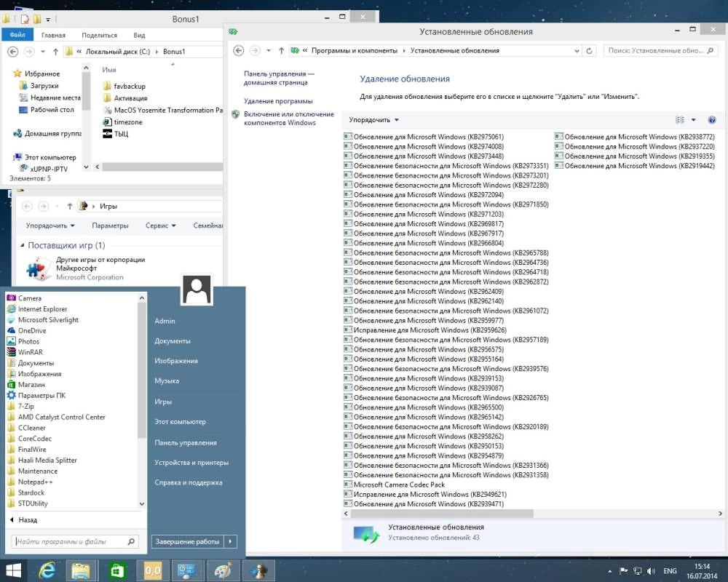Image resolution: width=728 pixels, height=582 pixels.
Task: Open File Explorer from taskbar
Action: [81, 570]
